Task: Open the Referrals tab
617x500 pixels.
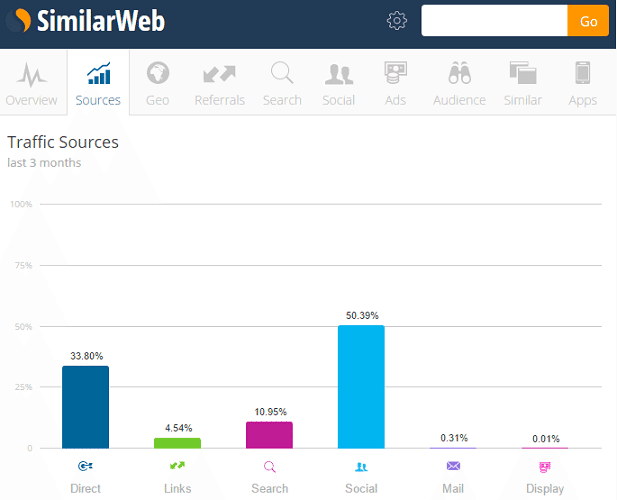Action: 219,83
